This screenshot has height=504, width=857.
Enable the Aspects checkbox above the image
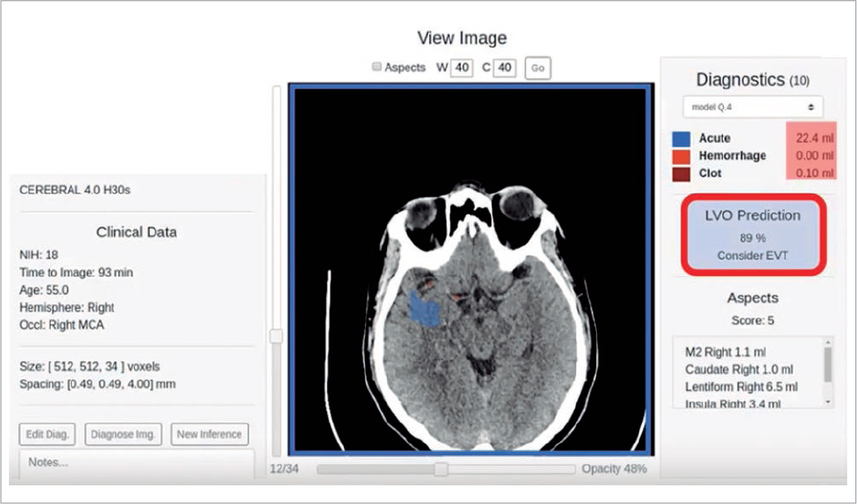pyautogui.click(x=377, y=67)
